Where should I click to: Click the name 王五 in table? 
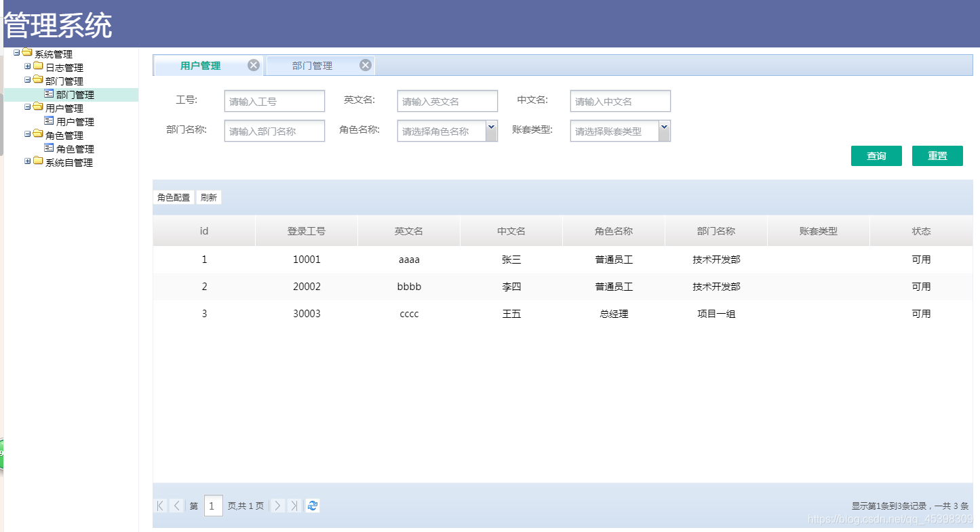tap(511, 314)
